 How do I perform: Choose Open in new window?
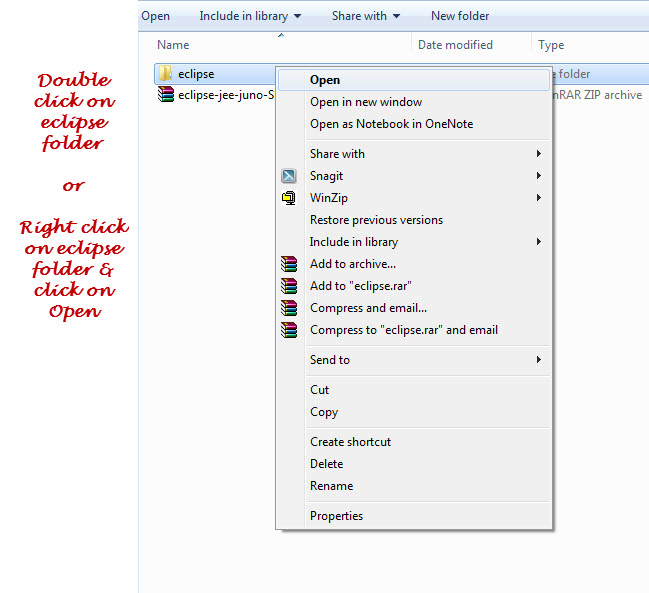pyautogui.click(x=414, y=102)
